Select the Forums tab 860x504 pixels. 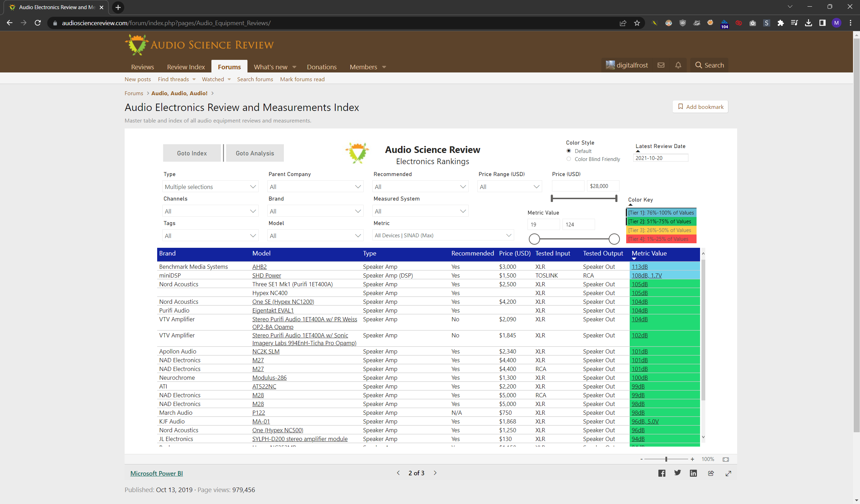(229, 66)
